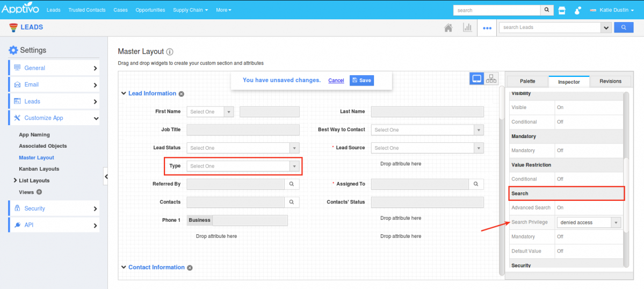The height and width of the screenshot is (289, 644).
Task: Select the desktop layout view icon
Action: [x=476, y=79]
